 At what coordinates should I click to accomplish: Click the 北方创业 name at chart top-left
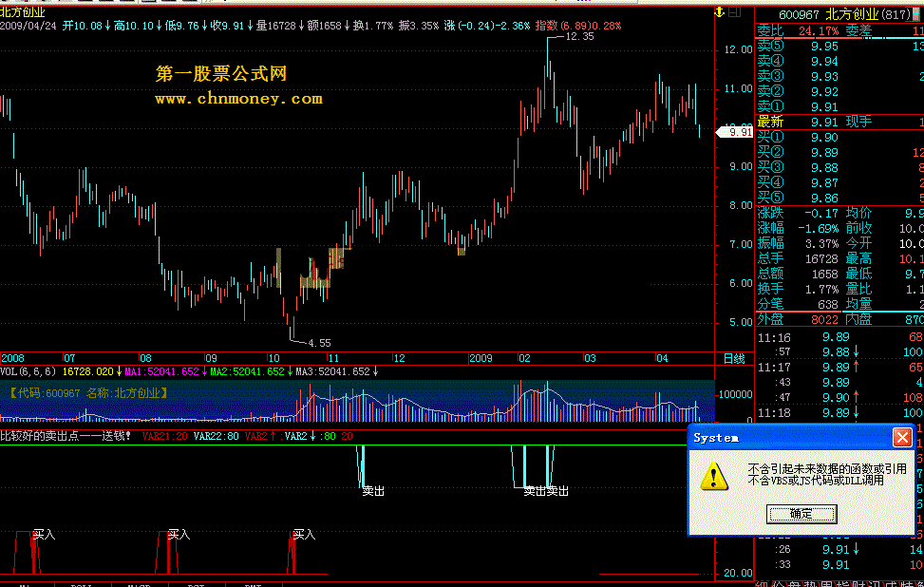[x=23, y=11]
